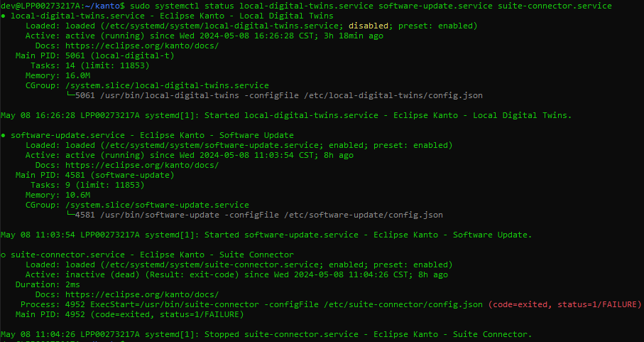Click 'dev@LPP00273217A' in the top prompt
The image size is (644, 342).
(x=40, y=6)
